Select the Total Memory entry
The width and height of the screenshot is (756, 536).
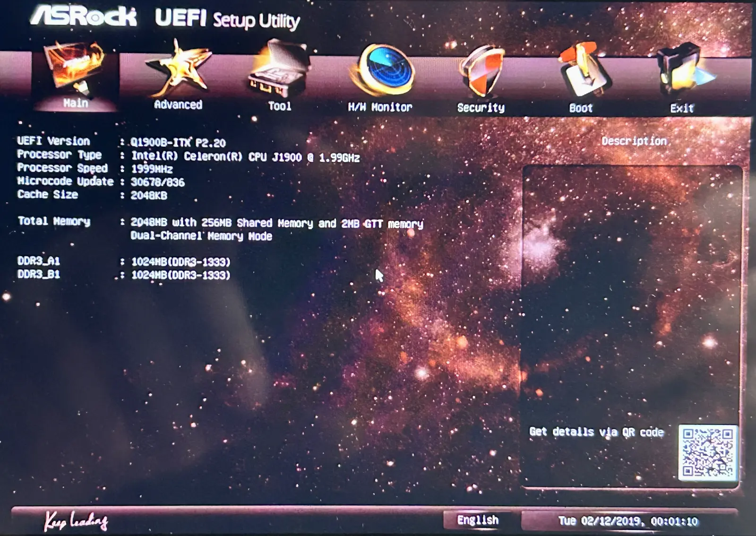[53, 221]
